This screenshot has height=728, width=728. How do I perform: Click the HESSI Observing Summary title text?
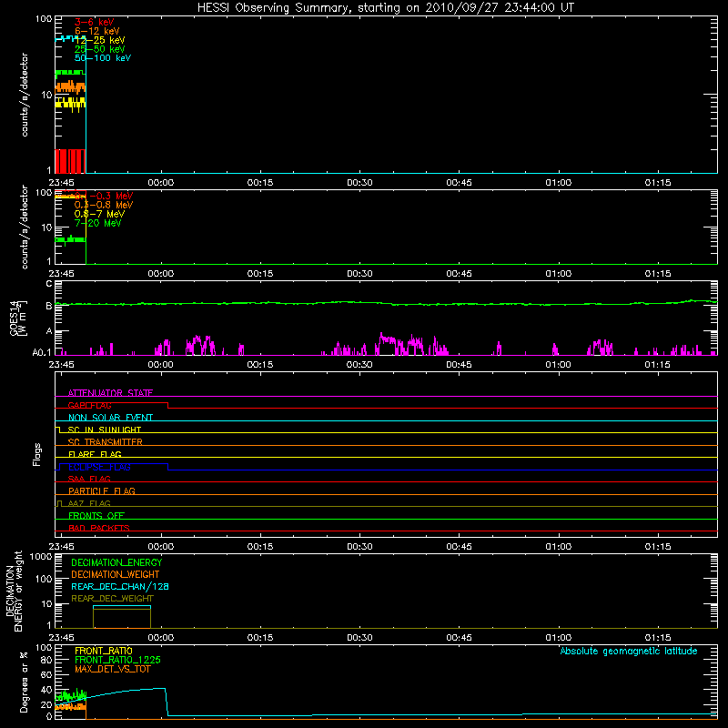pyautogui.click(x=385, y=8)
